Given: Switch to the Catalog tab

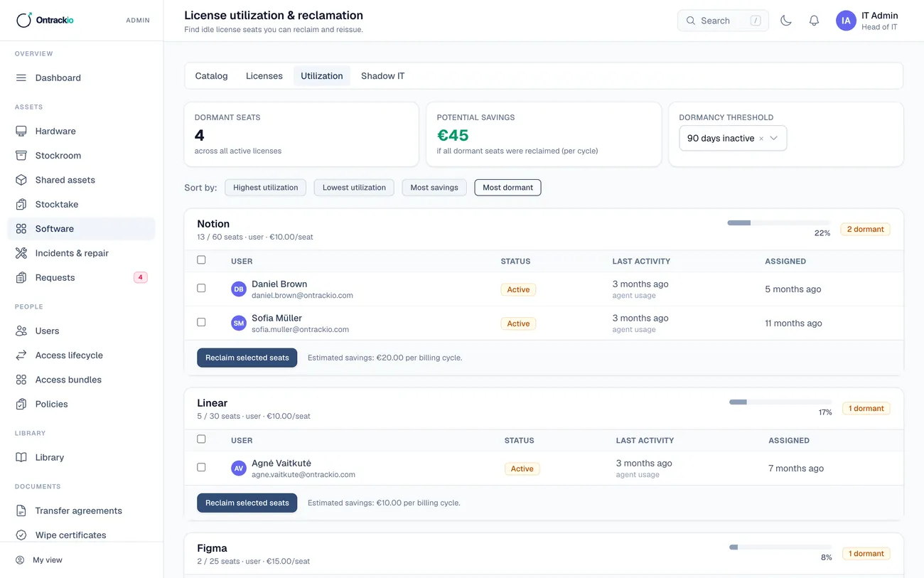Looking at the screenshot, I should point(212,76).
